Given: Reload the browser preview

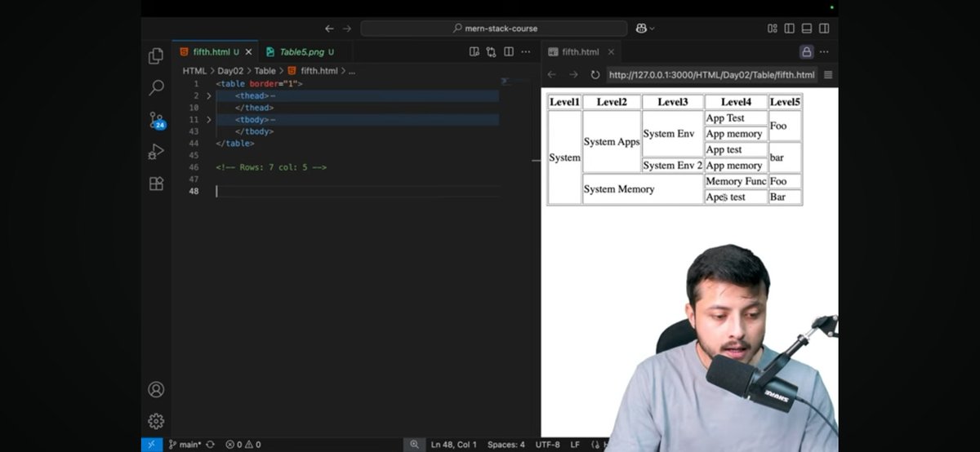Looking at the screenshot, I should point(595,74).
